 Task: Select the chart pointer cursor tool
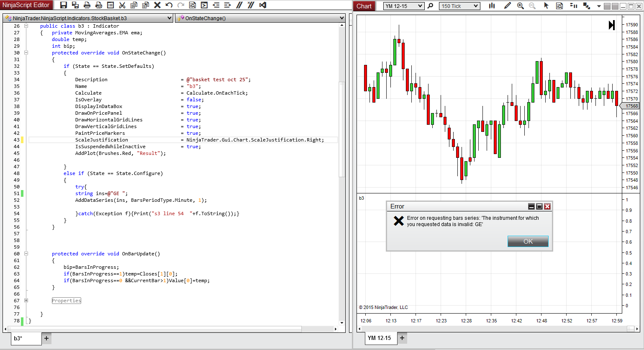(546, 6)
